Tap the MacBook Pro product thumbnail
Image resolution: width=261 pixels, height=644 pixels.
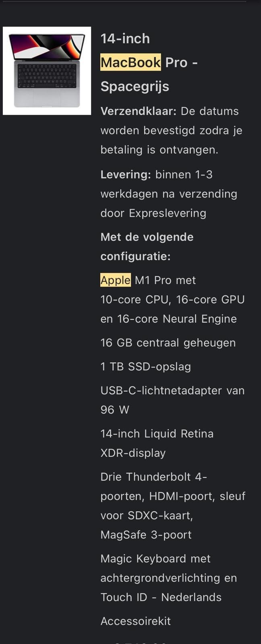[x=47, y=71]
